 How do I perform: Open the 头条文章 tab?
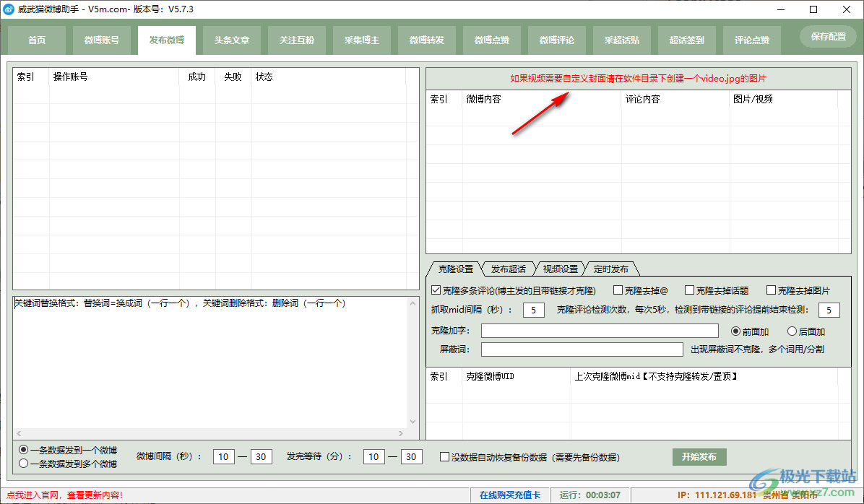(x=232, y=40)
